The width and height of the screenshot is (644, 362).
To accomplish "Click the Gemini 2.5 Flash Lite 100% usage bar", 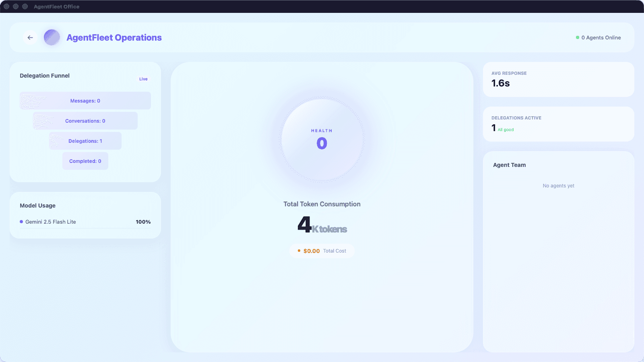I will [x=85, y=222].
